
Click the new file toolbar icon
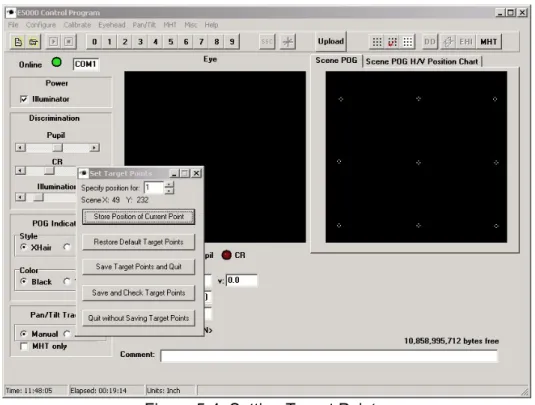point(18,42)
